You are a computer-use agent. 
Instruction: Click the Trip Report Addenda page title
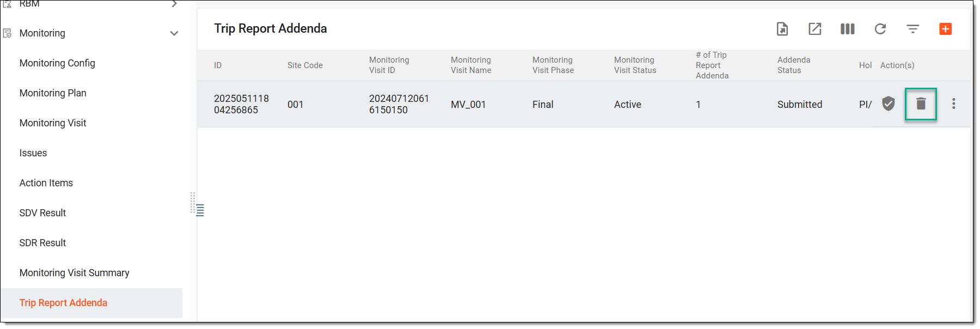click(271, 29)
